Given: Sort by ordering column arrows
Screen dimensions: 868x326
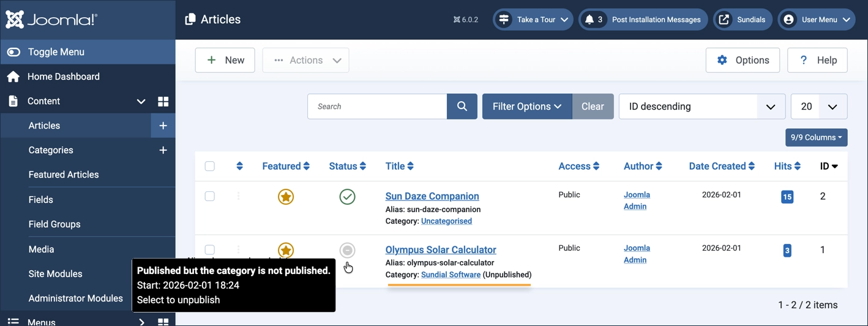Looking at the screenshot, I should [239, 166].
